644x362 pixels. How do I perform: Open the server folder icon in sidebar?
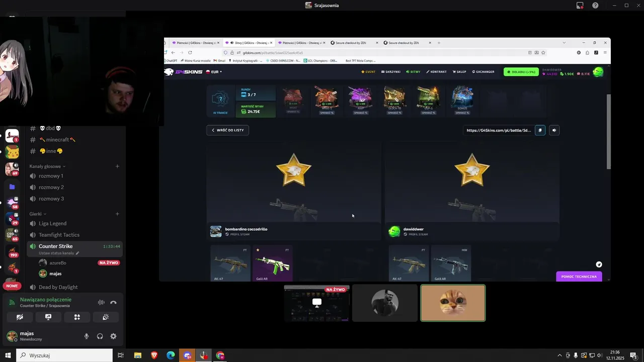point(12,187)
